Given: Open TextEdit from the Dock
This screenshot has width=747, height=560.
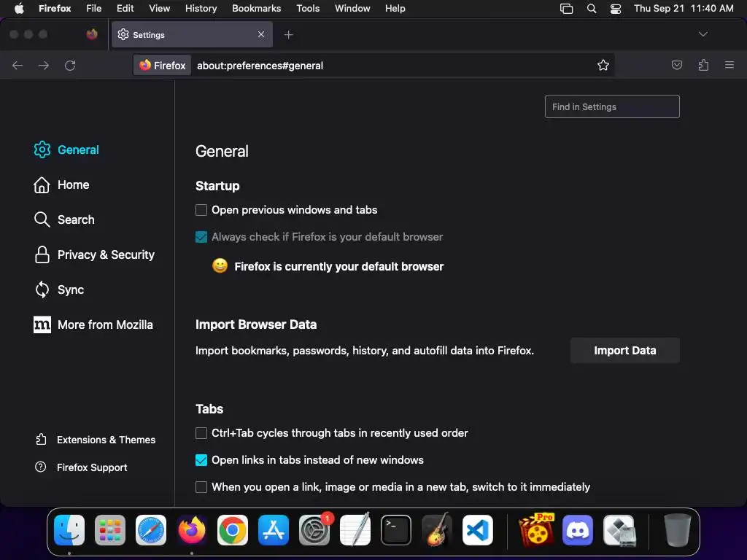Looking at the screenshot, I should (x=355, y=530).
